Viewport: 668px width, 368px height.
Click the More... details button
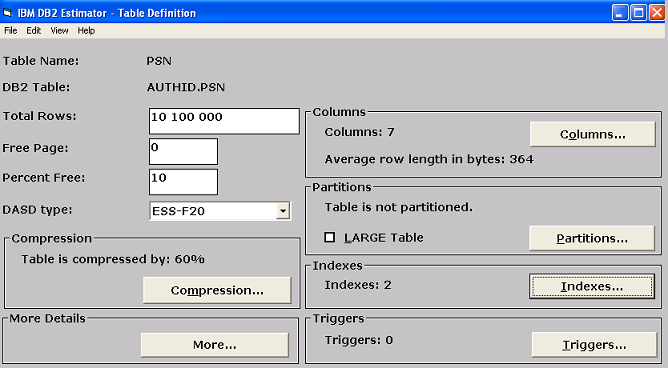[215, 345]
